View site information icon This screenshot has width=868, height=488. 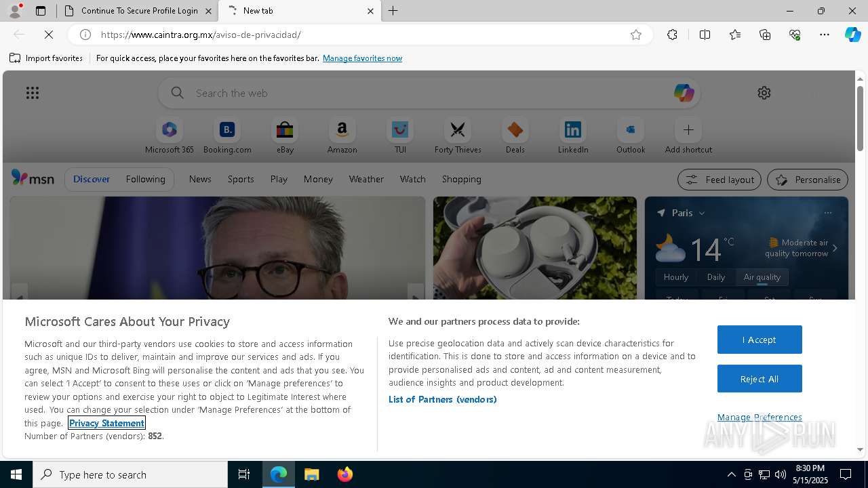85,35
